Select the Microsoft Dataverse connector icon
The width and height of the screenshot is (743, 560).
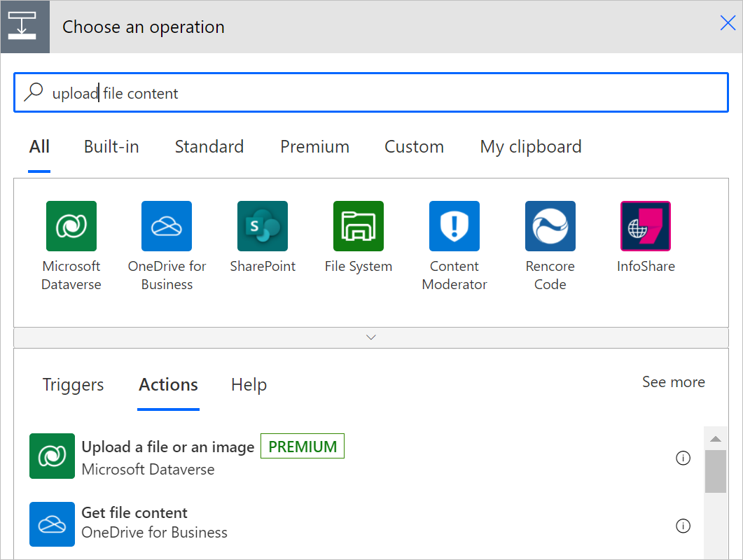coord(71,226)
